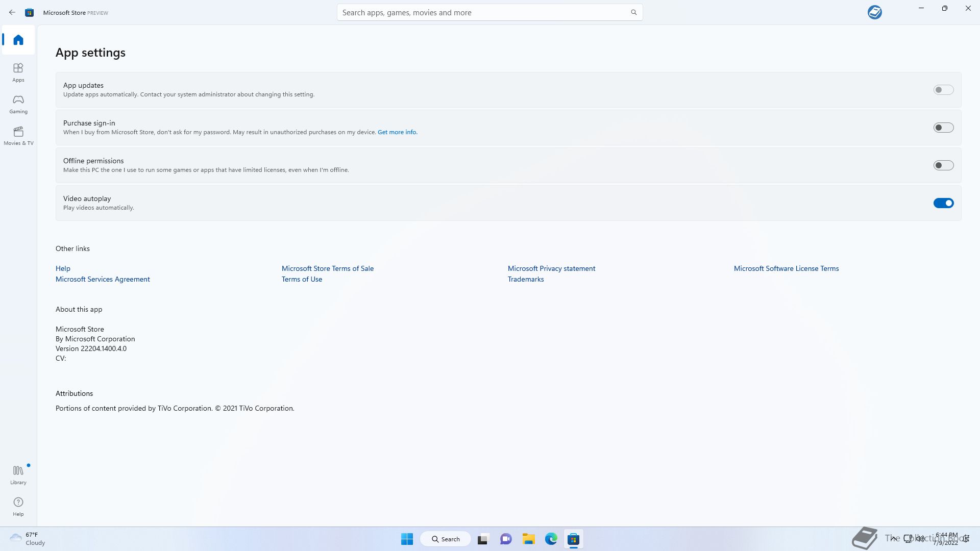This screenshot has height=551, width=980.
Task: Open the Apps section in sidebar
Action: [x=18, y=72]
